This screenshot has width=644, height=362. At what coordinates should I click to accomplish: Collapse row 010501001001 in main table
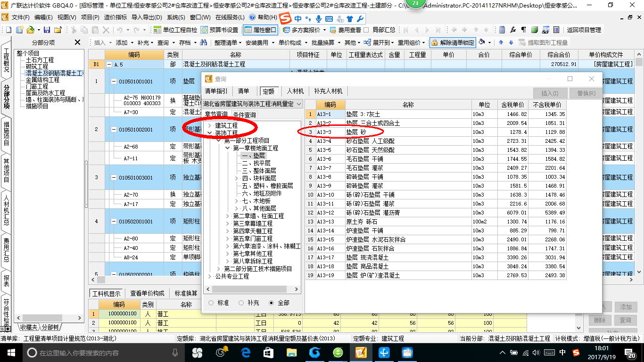(x=113, y=82)
